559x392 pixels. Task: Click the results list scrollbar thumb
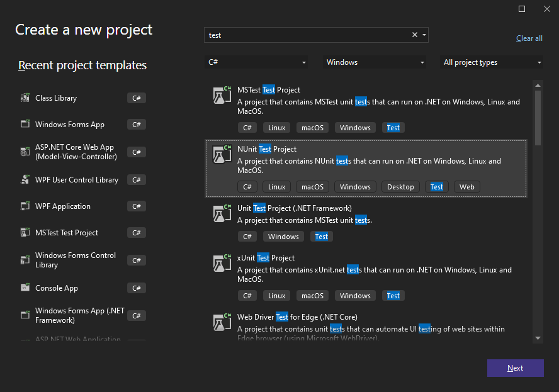coord(538,118)
